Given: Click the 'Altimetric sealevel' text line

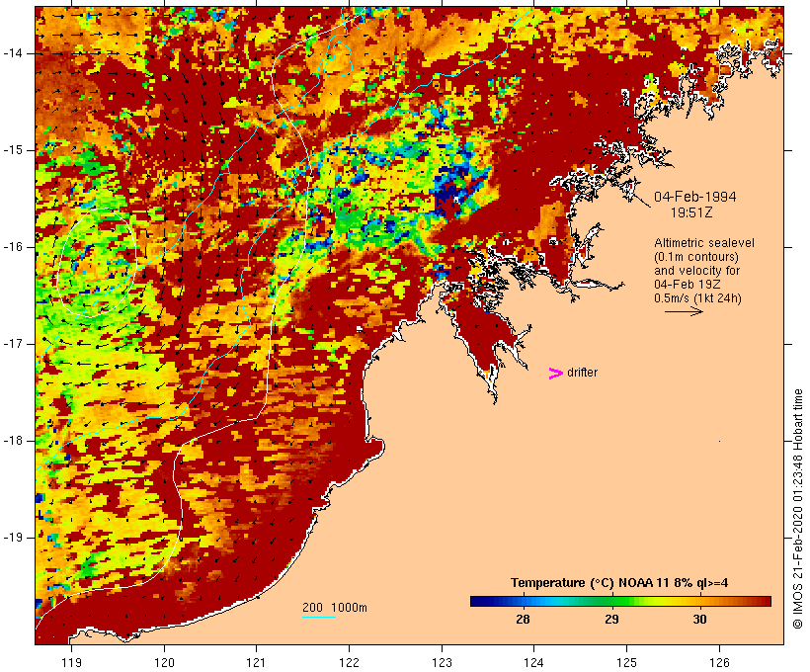Looking at the screenshot, I should point(704,243).
